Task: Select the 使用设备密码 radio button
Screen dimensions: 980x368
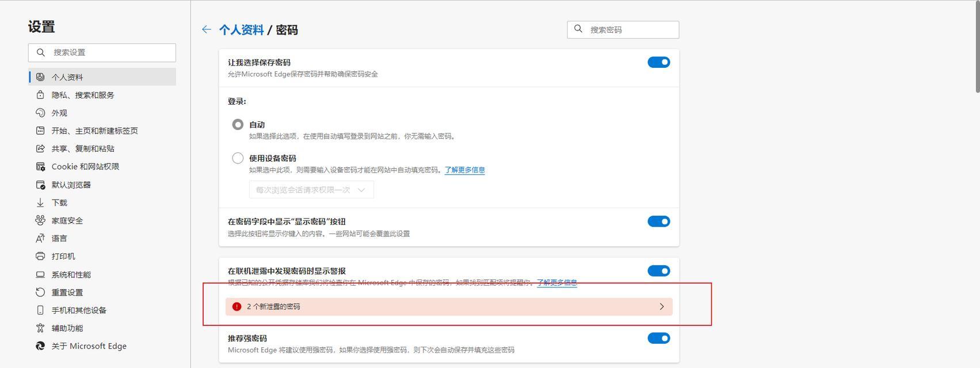Action: click(238, 158)
